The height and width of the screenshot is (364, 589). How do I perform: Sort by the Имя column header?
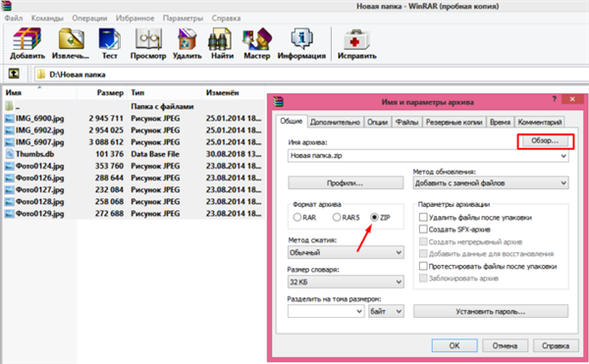coord(39,92)
